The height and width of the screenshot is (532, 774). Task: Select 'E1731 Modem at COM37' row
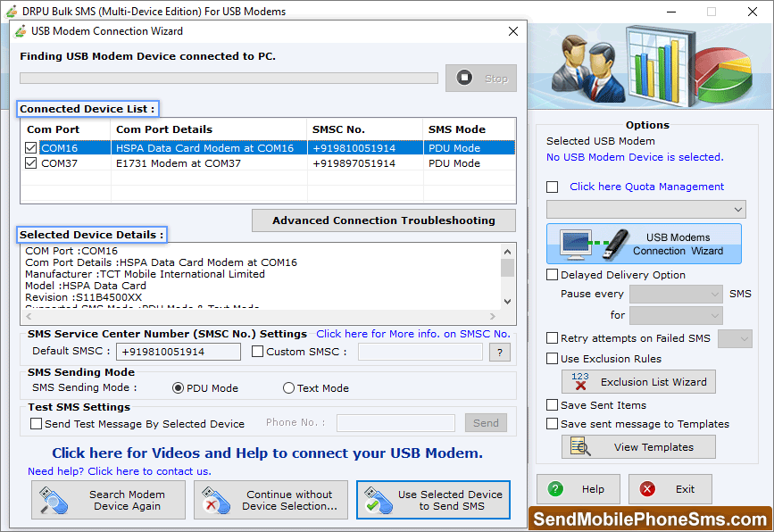point(268,162)
